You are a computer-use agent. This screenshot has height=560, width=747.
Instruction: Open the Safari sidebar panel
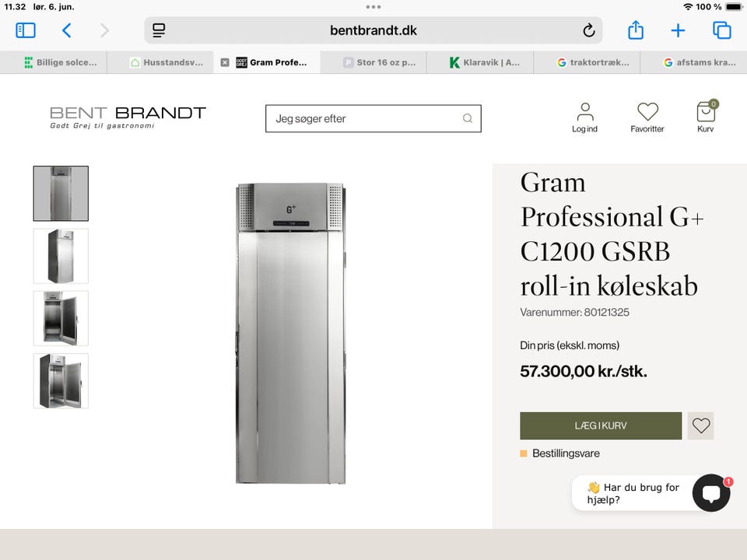click(25, 30)
